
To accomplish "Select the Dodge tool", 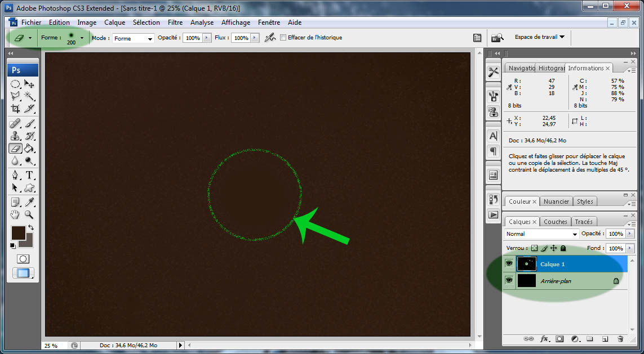I will 29,160.
